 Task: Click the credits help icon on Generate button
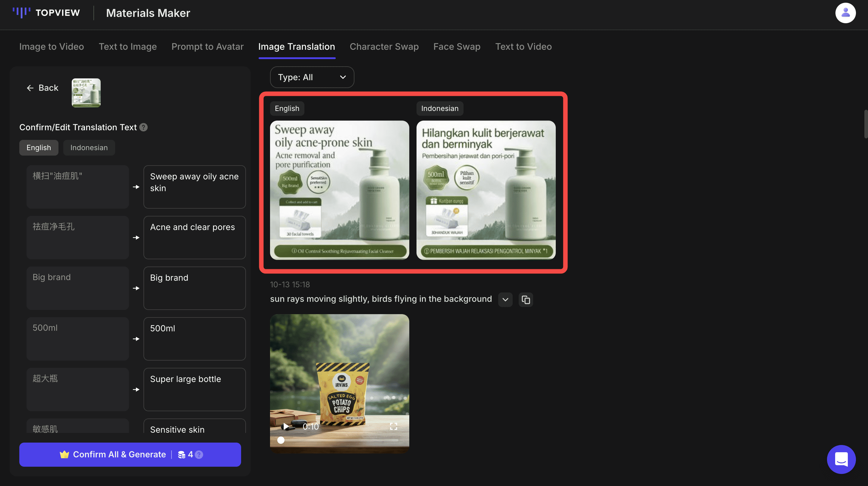199,454
